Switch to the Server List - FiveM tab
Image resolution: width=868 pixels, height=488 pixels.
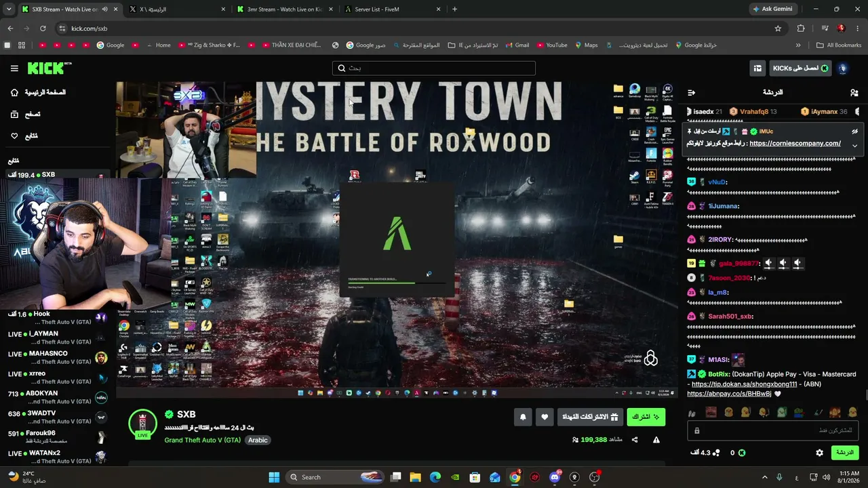tap(392, 9)
